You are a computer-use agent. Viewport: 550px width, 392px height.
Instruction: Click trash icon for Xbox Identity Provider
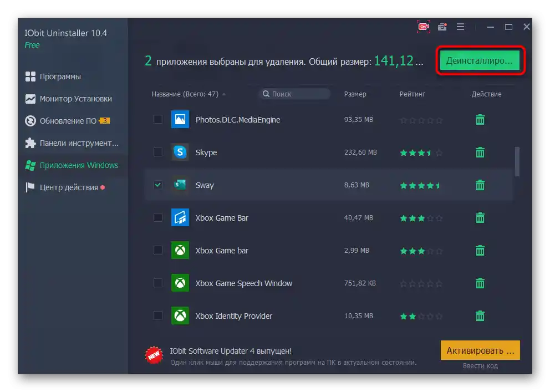coord(480,316)
